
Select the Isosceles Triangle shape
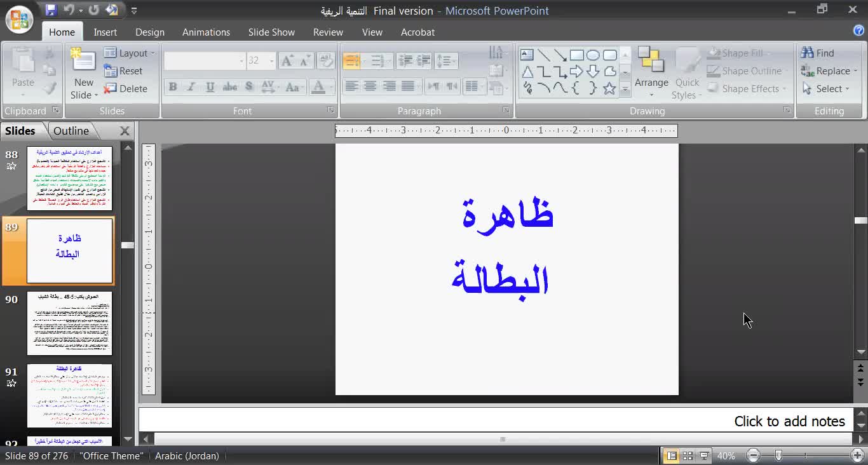tap(527, 71)
